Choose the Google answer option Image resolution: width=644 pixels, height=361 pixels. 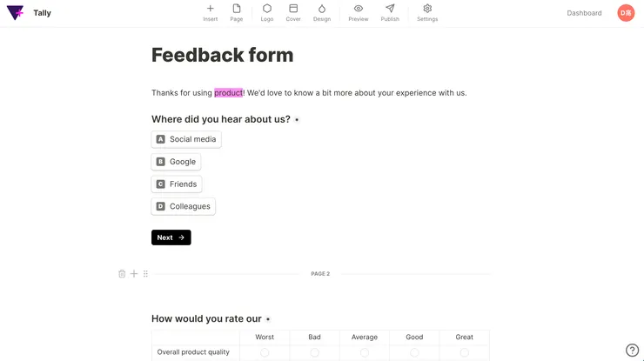pyautogui.click(x=176, y=162)
